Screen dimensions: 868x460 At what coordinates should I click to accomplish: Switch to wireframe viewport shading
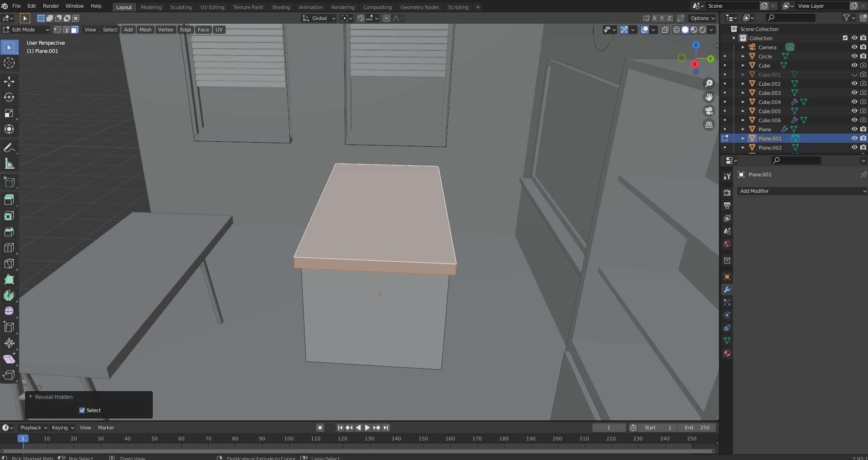(x=677, y=30)
